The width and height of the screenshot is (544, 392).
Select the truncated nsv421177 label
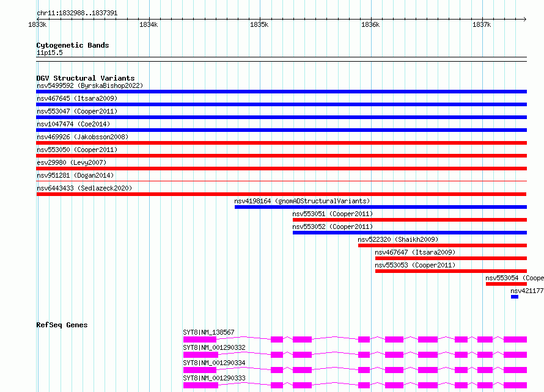(527, 291)
